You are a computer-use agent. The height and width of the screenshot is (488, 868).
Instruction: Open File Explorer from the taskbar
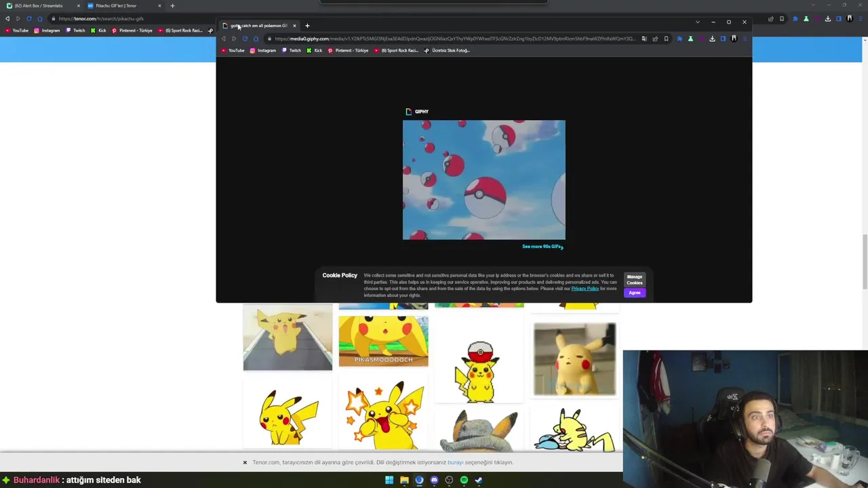pos(404,480)
